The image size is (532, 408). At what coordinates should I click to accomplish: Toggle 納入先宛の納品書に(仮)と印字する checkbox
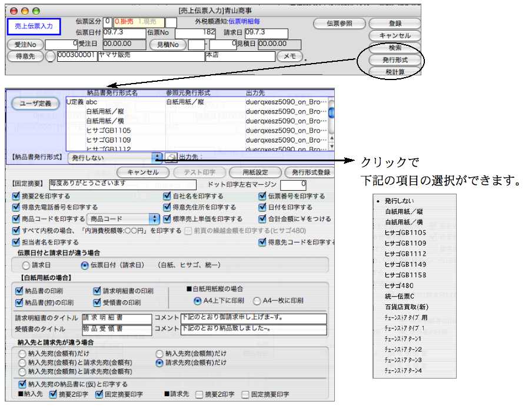[22, 384]
